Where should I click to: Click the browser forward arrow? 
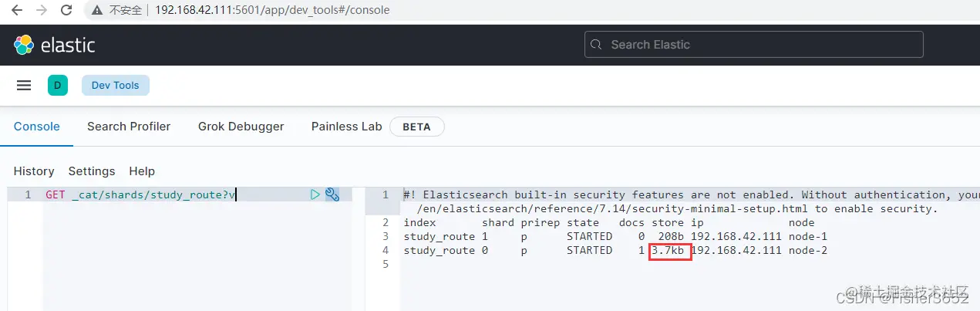[x=42, y=10]
